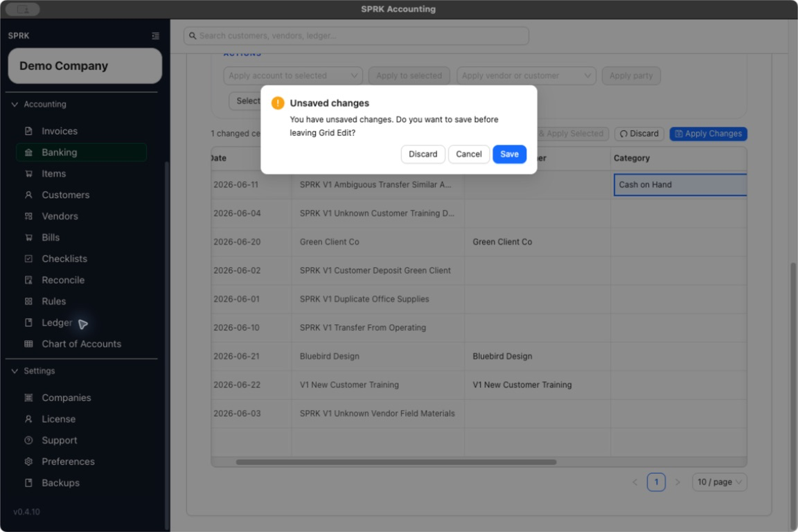
Task: Click the Apply Changes button
Action: point(708,134)
